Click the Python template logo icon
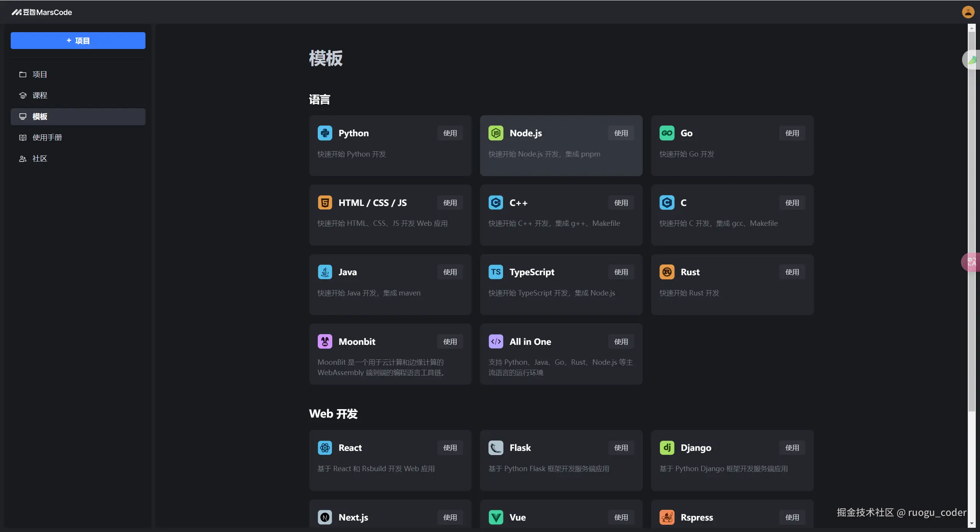 325,133
